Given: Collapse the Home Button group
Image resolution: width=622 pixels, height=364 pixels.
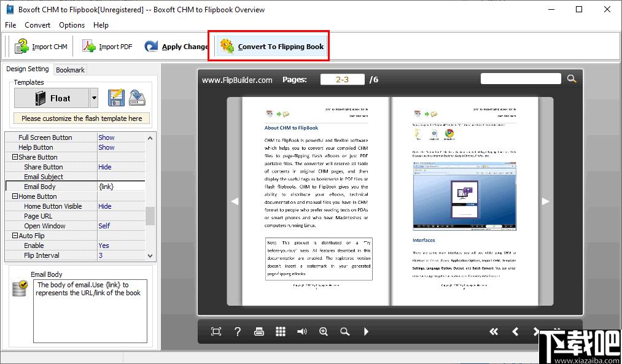Looking at the screenshot, I should [15, 196].
